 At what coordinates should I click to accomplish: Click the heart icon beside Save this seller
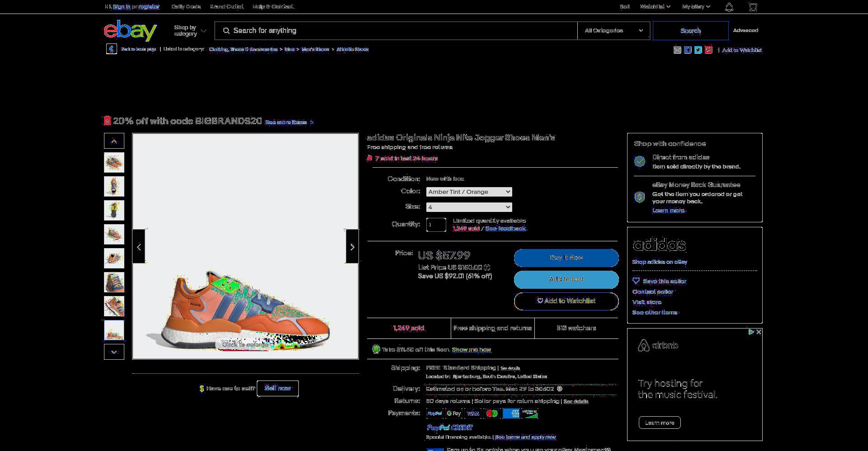point(636,281)
